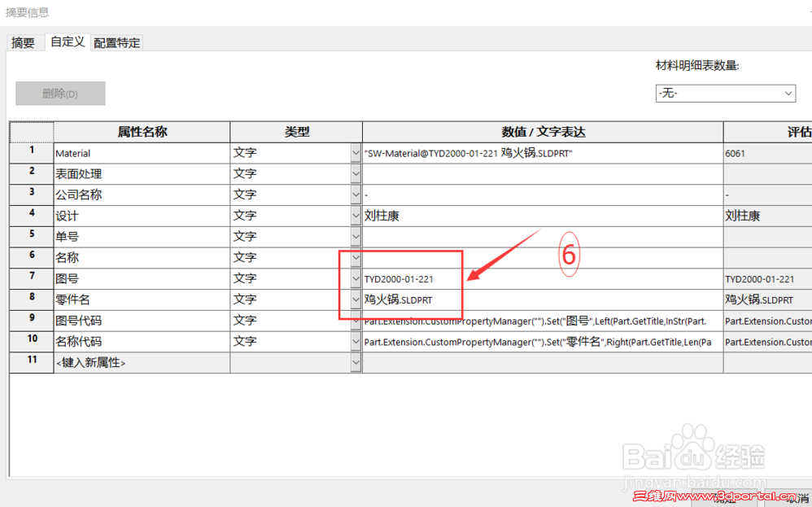Switch to the 摘要 tab
This screenshot has width=812, height=507.
point(24,42)
